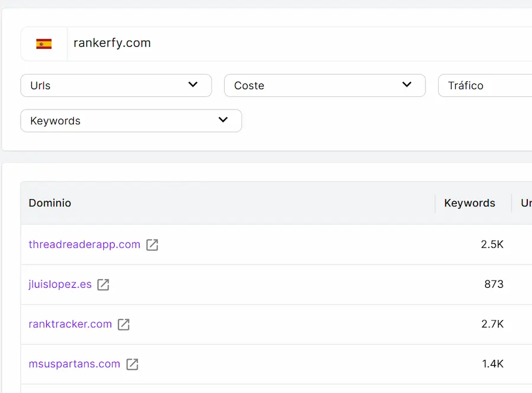532x393 pixels.
Task: Open the Tráfico filter dropdown
Action: (485, 86)
